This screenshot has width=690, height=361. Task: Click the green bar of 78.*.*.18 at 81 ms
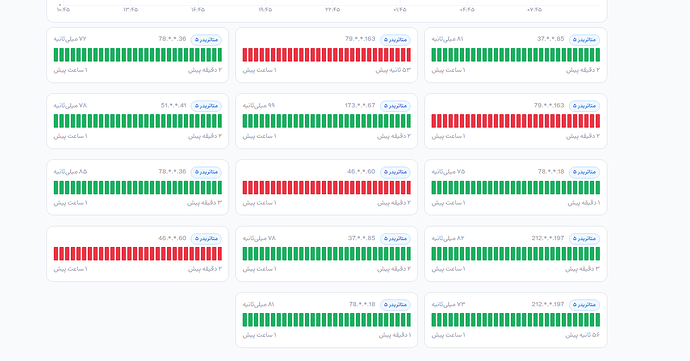(x=327, y=320)
